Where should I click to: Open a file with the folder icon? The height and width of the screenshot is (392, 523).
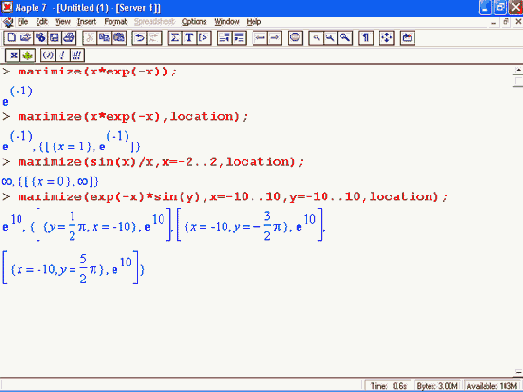[x=26, y=38]
